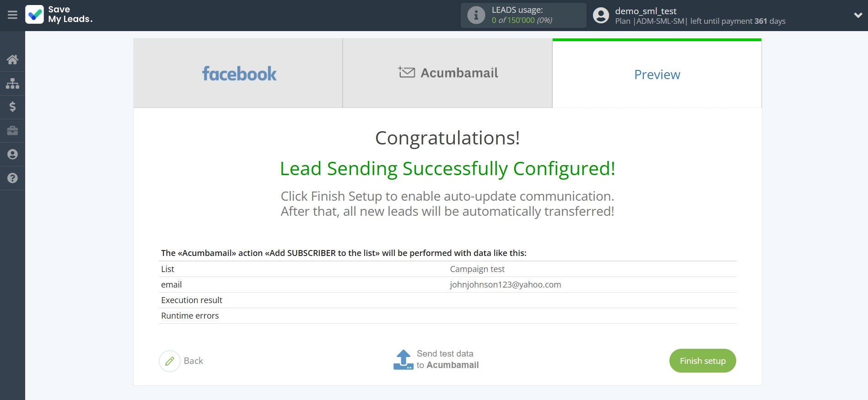Expand the account dropdown chevron
The image size is (868, 400).
coord(858,15)
